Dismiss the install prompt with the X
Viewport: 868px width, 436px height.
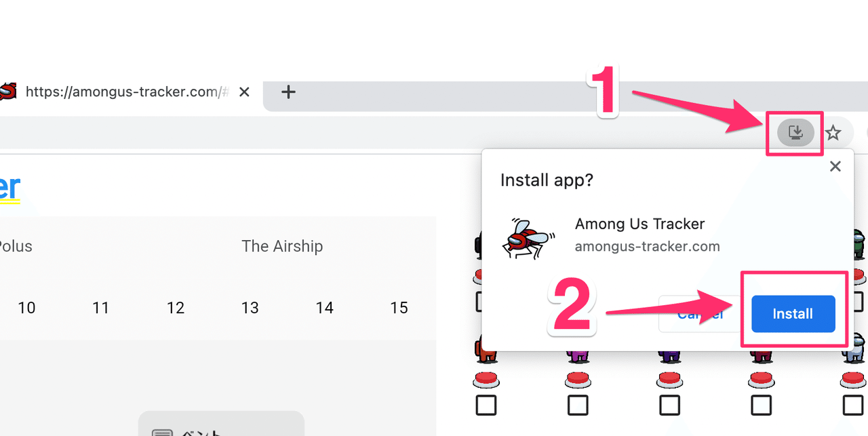pos(835,166)
